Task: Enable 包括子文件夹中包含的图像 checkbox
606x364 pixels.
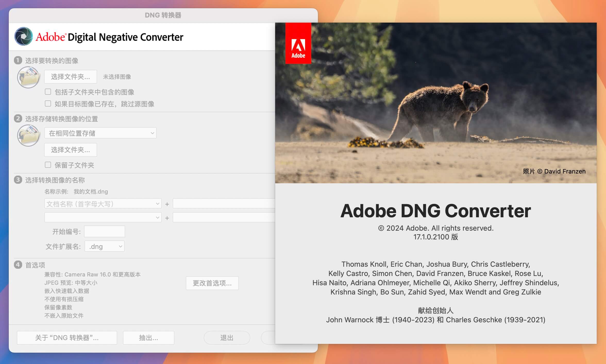Action: tap(48, 92)
